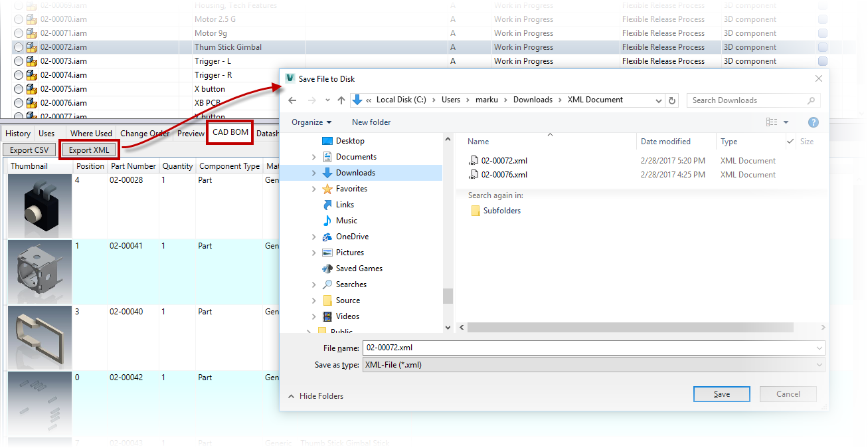
Task: Open the Save as type dropdown
Action: (819, 364)
